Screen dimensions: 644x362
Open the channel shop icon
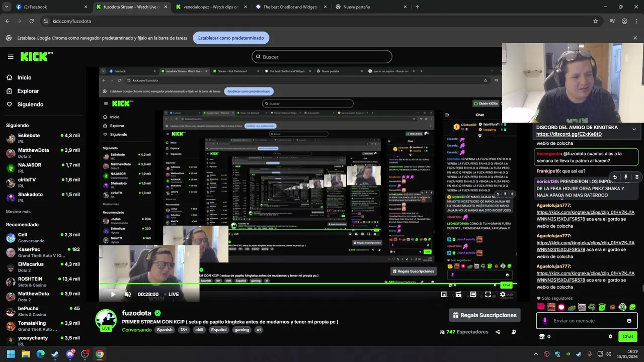(542, 337)
